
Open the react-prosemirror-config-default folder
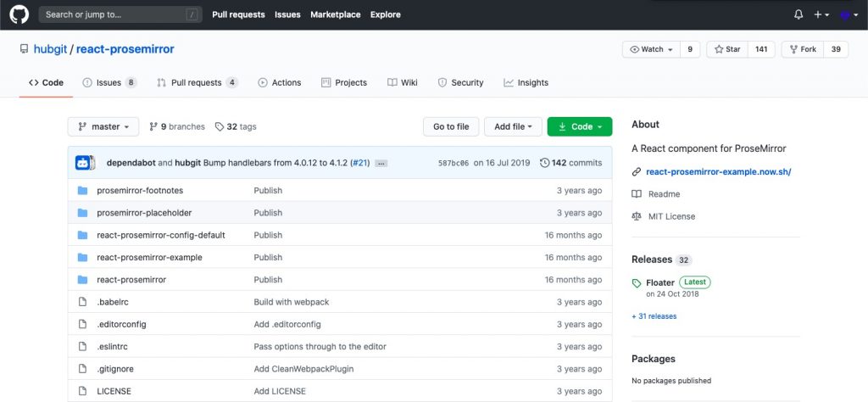(161, 235)
